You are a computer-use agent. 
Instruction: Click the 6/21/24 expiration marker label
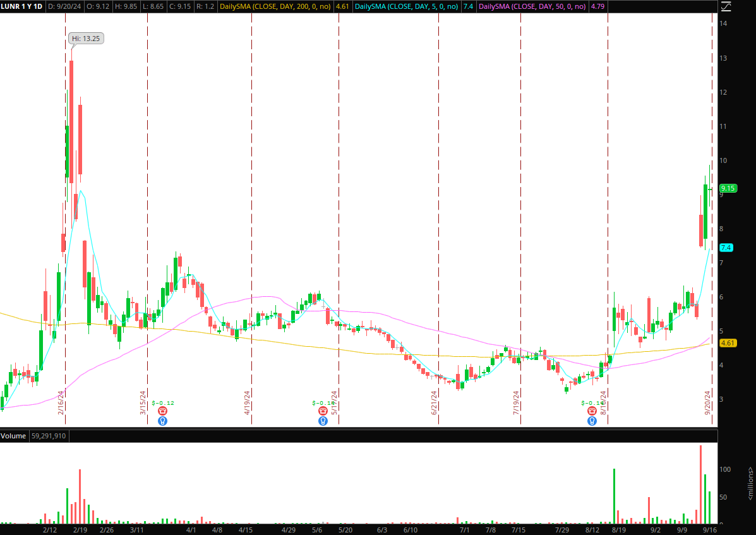[434, 402]
